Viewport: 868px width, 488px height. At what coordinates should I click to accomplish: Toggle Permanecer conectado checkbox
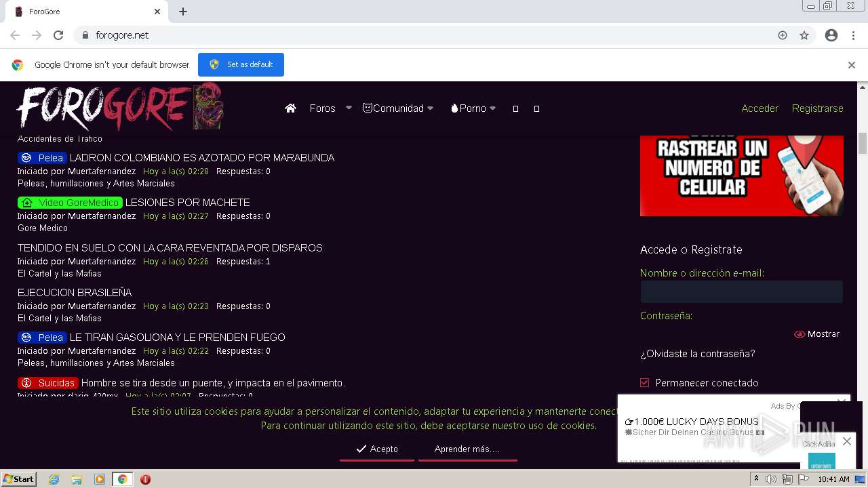(645, 383)
